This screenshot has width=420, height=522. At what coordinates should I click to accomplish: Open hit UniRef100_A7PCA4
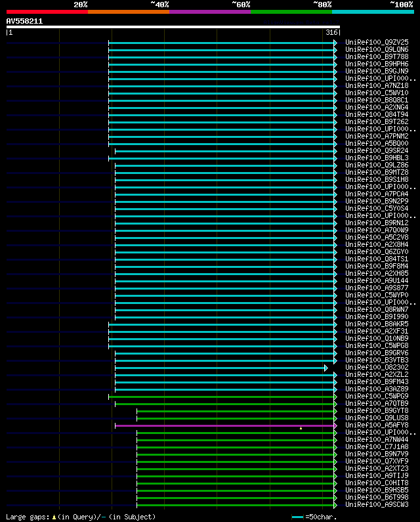(x=377, y=194)
